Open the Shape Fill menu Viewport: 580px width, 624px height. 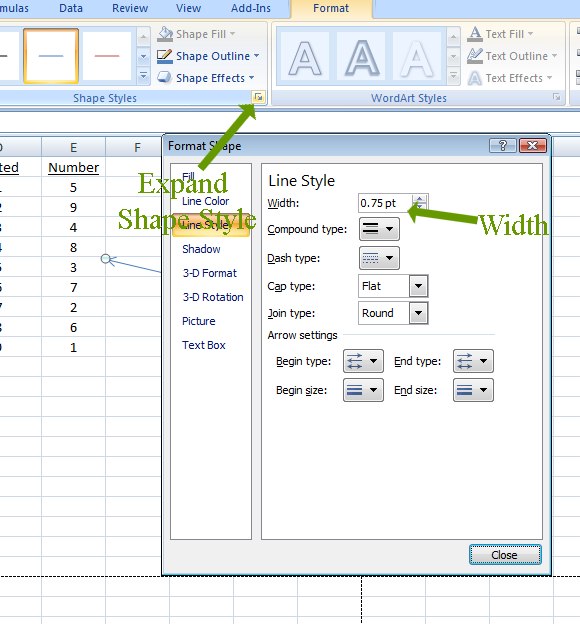tap(196, 34)
